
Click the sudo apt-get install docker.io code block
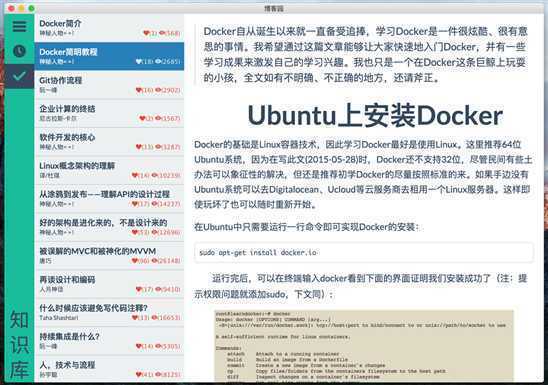(x=364, y=252)
